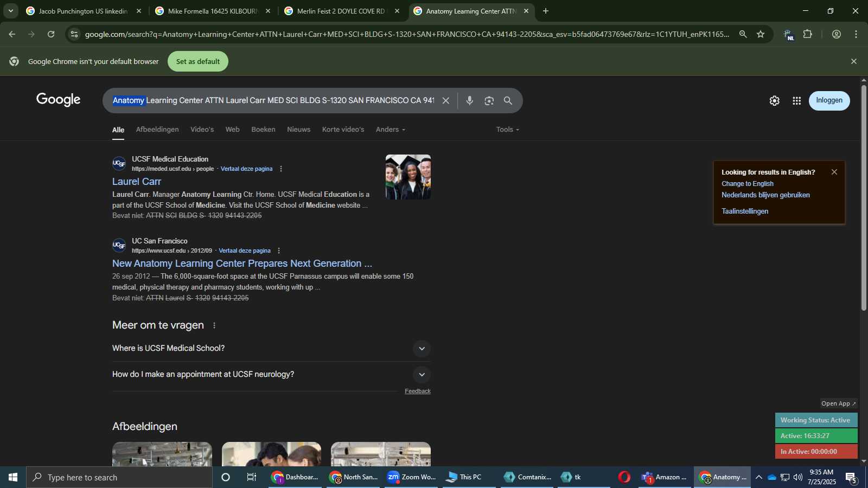
Task: Click the page vertical scrollbar
Action: click(864, 197)
